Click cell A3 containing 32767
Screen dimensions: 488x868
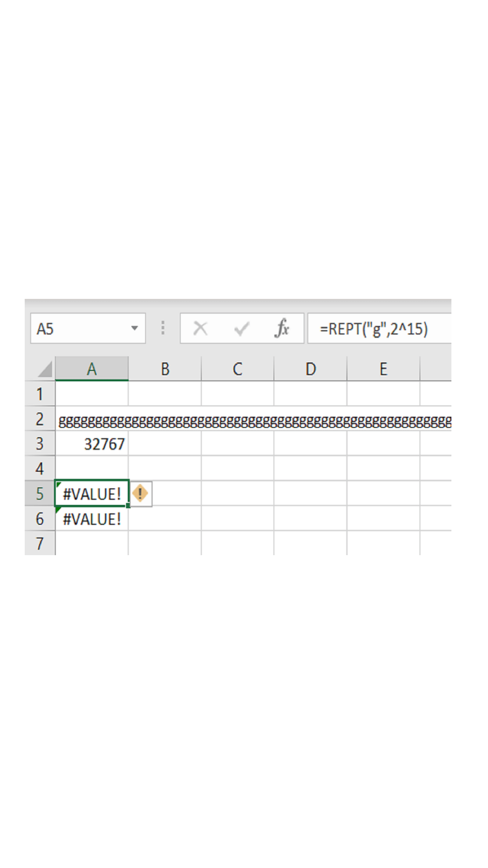coord(91,444)
